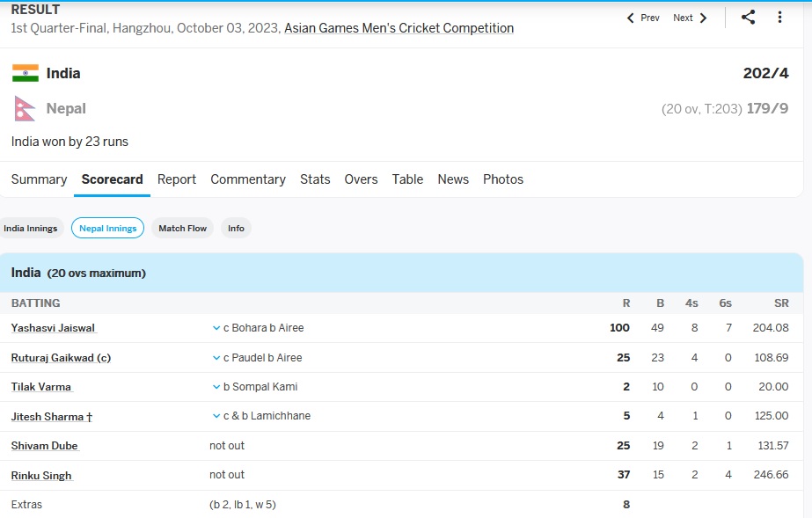Expand Yashasvi Jaiswal dismissal details
This screenshot has width=812, height=518.
click(216, 328)
